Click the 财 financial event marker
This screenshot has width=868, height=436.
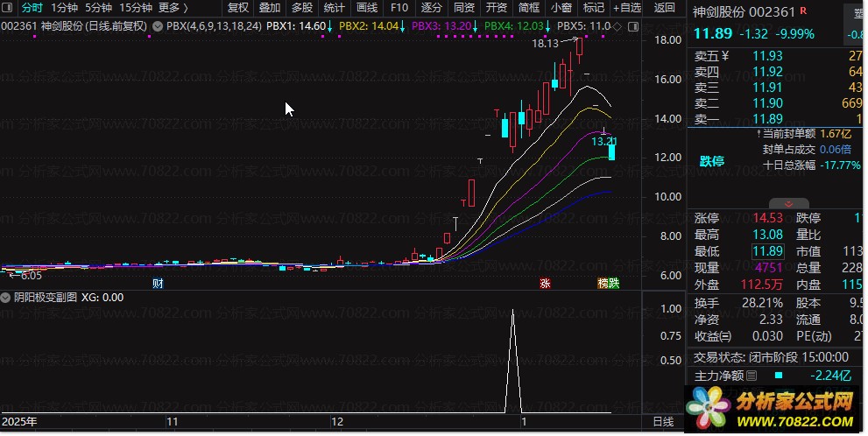click(x=158, y=284)
